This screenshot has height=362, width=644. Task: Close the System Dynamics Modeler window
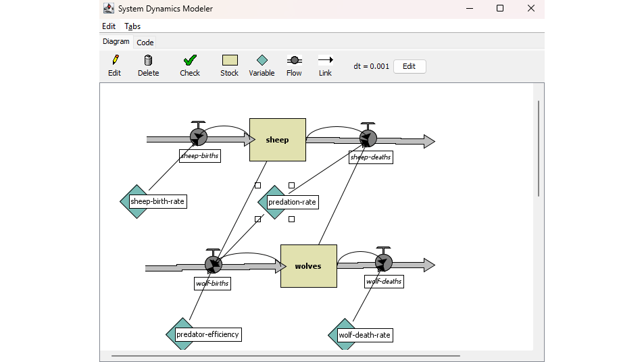(x=531, y=8)
